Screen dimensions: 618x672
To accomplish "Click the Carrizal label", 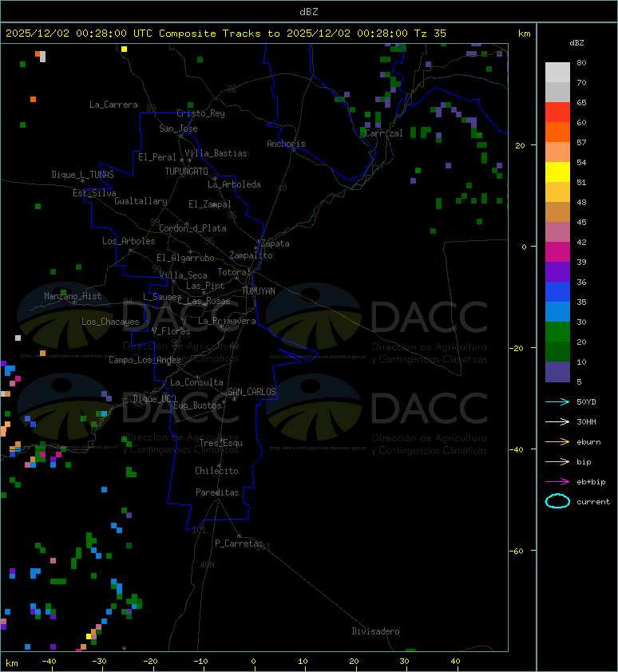I will (384, 133).
